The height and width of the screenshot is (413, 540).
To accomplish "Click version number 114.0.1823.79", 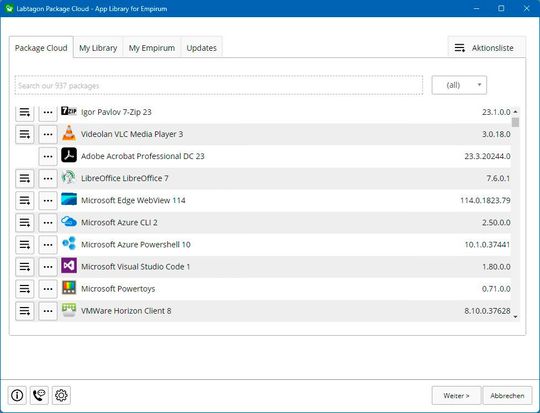I will 485,200.
